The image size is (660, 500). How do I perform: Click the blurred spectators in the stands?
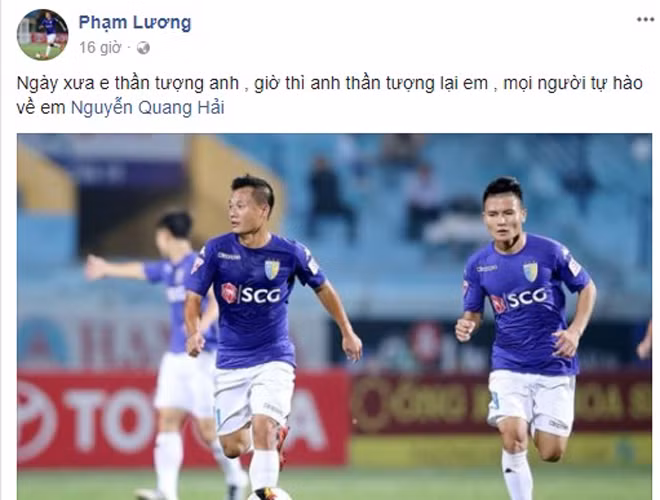[375, 198]
